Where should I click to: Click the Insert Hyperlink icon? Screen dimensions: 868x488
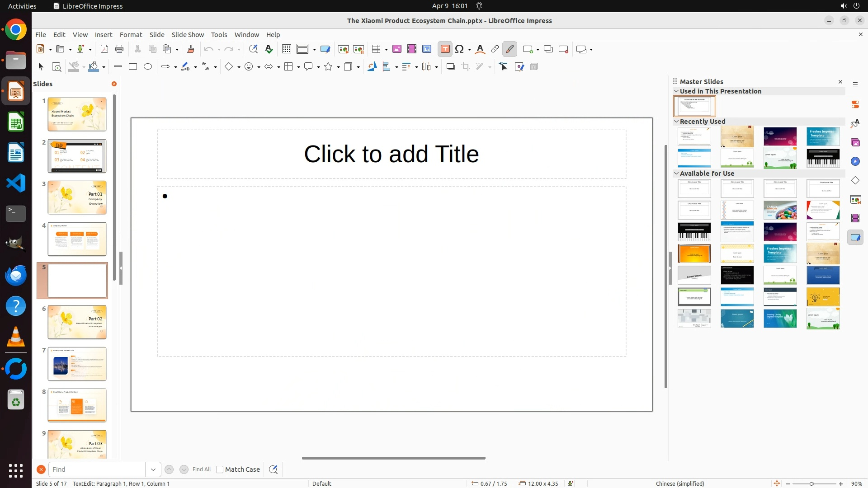coord(495,49)
